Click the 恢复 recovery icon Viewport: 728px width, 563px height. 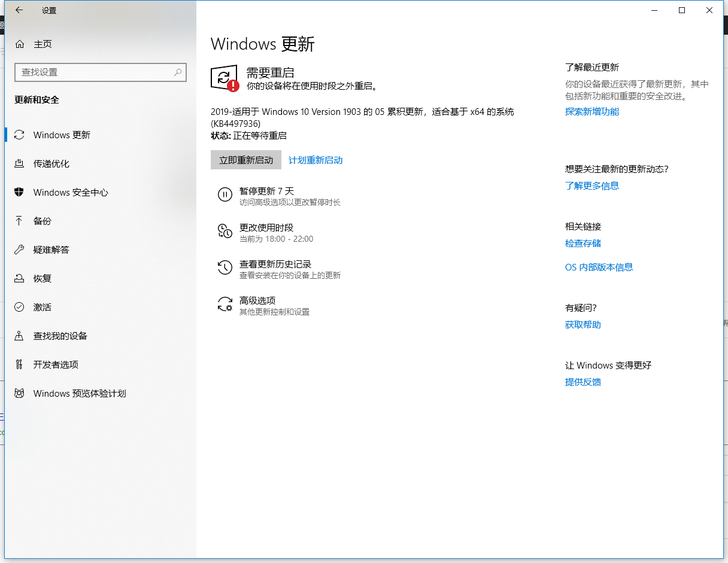(20, 279)
